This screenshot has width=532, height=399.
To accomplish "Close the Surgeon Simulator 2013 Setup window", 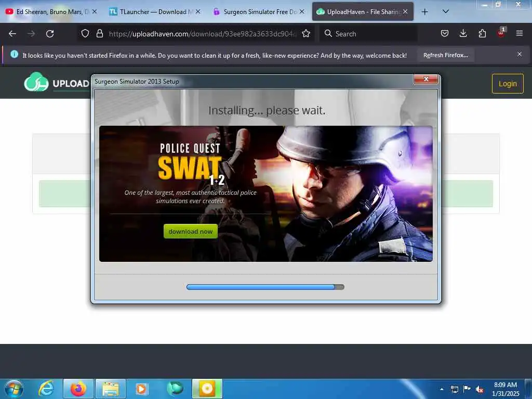I will tap(426, 79).
